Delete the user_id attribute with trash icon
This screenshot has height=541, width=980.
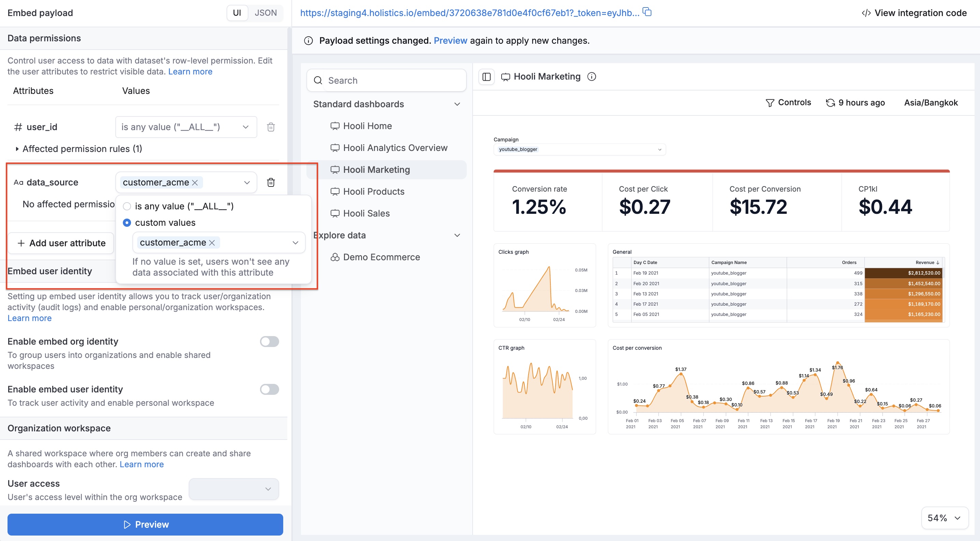click(x=271, y=127)
